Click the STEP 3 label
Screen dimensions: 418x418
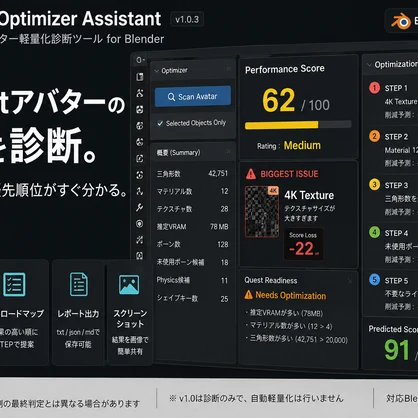coord(396,185)
